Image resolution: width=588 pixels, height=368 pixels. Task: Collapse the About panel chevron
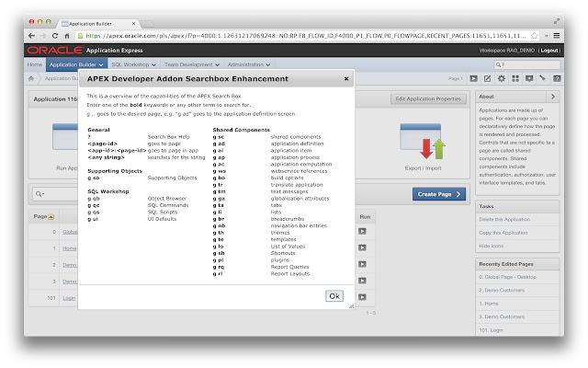click(x=553, y=97)
